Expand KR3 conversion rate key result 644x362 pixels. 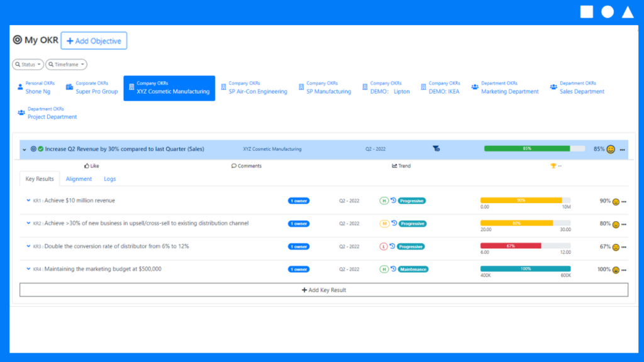pyautogui.click(x=28, y=246)
